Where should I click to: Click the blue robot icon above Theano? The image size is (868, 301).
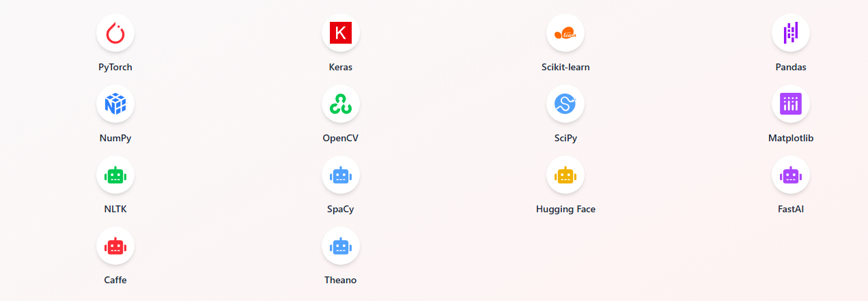point(341,246)
